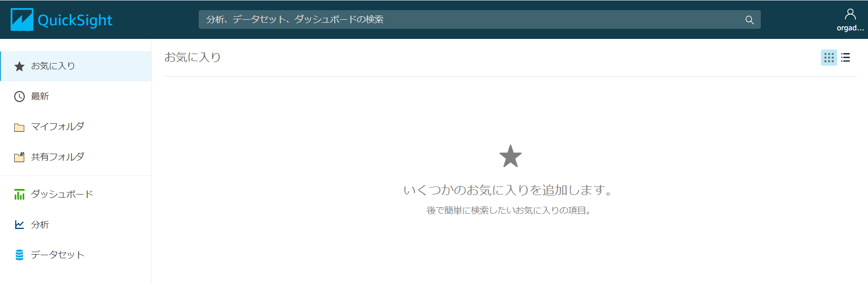Click the 共有フォルダ shared folder icon
This screenshot has width=868, height=284.
coord(19,157)
